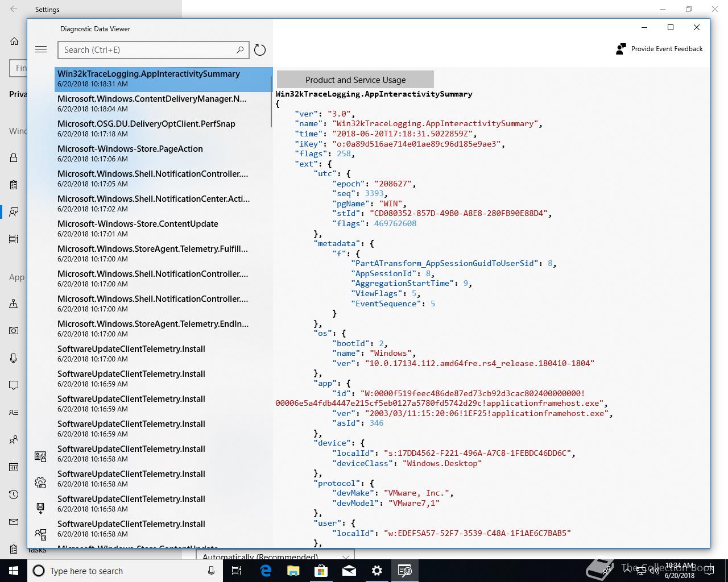Viewport: 728px width, 582px height.
Task: Open Task View from the taskbar
Action: (237, 571)
